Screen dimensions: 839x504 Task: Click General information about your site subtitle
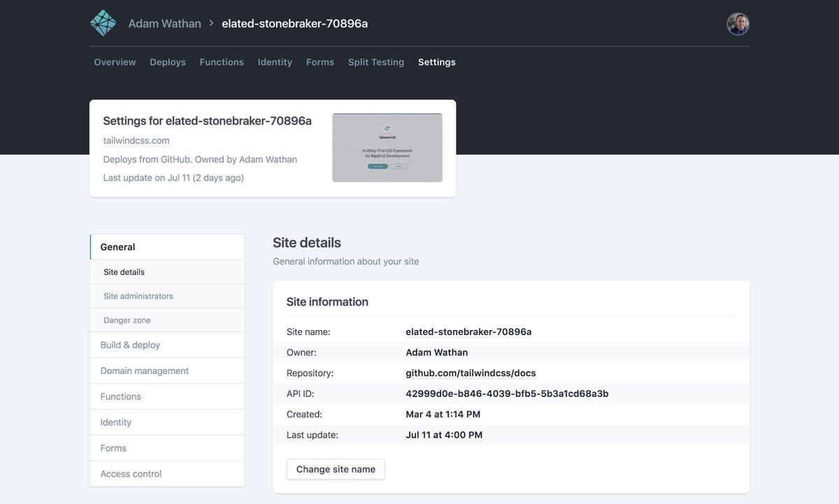(346, 261)
